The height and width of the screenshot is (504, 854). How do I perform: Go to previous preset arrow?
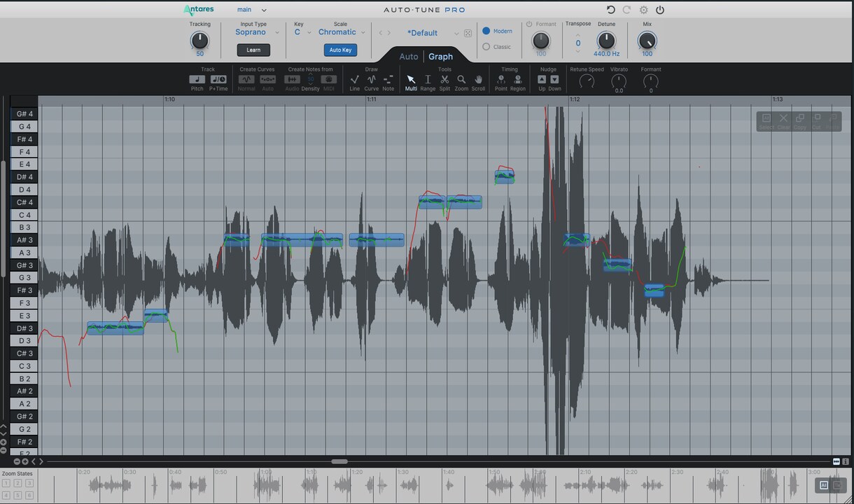tap(381, 33)
